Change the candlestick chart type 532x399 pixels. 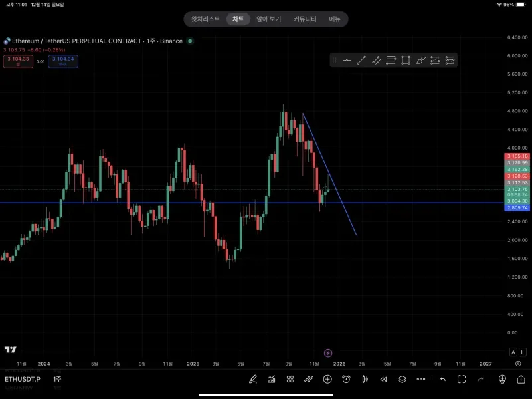365,379
